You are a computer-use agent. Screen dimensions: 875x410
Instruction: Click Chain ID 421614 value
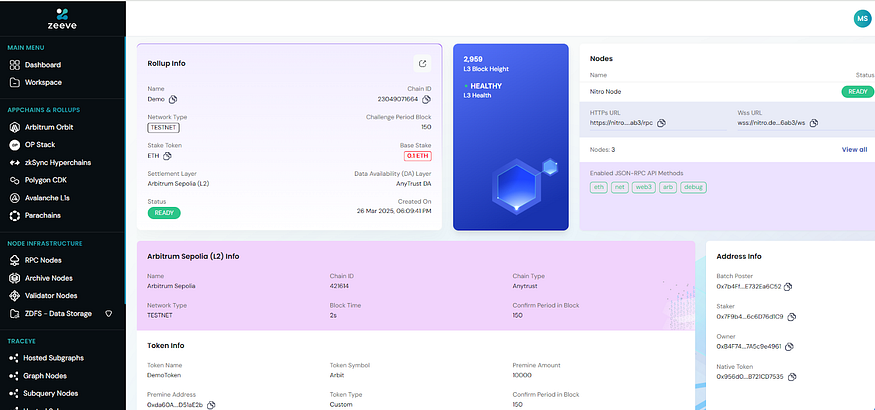click(339, 286)
